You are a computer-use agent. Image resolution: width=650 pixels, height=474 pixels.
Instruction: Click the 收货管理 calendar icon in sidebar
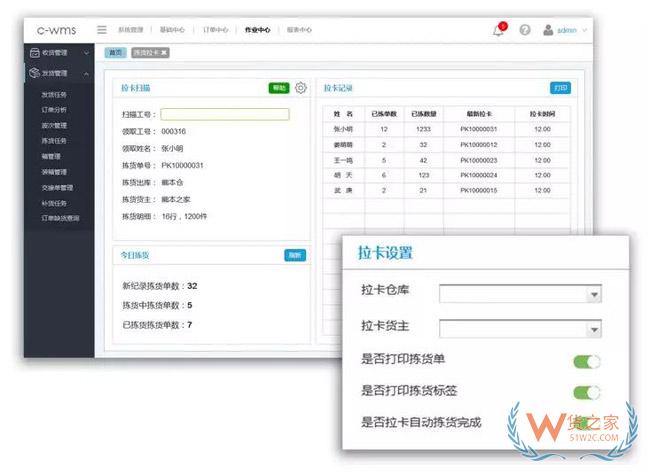point(35,53)
